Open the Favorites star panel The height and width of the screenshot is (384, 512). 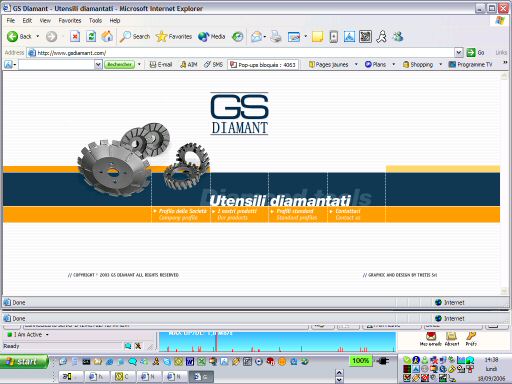[174, 36]
